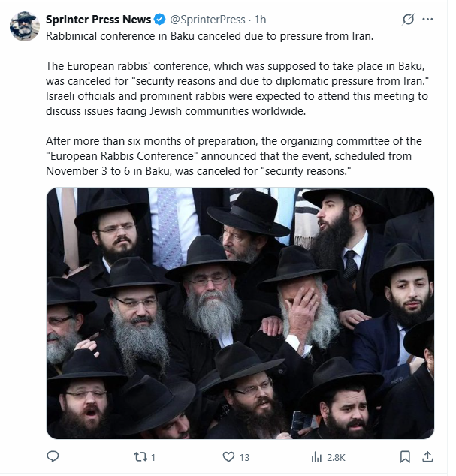This screenshot has height=476, width=456.
Task: Click the like count showing 13
Action: [x=244, y=457]
